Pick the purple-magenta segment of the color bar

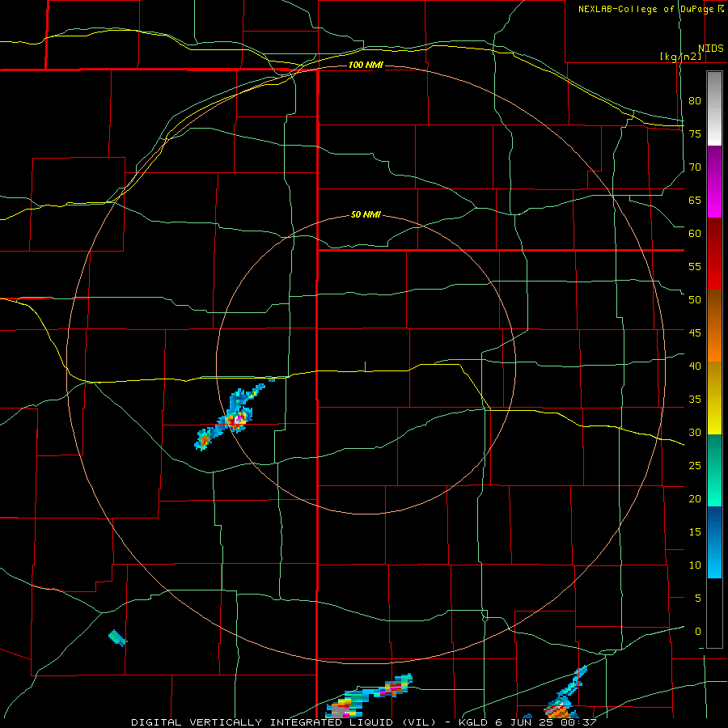pyautogui.click(x=714, y=181)
